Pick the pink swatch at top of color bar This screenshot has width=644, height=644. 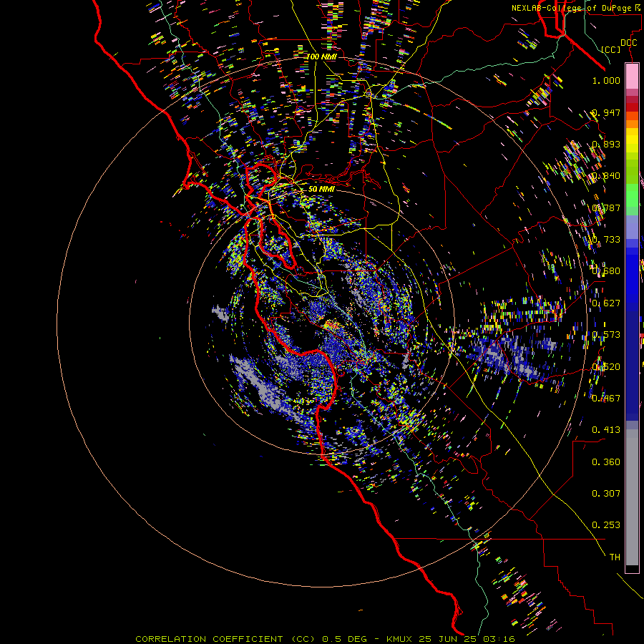coord(632,76)
